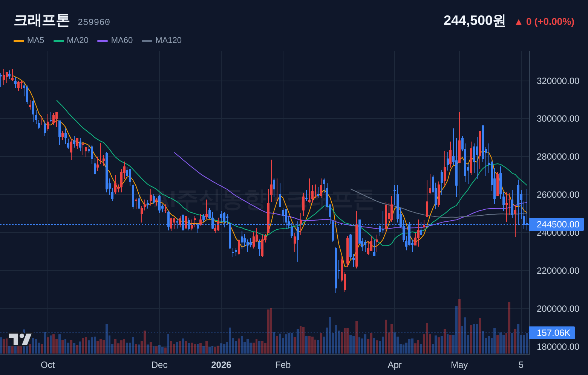Click the 320000.00 price axis label
Image resolution: width=588 pixels, height=375 pixels.
(558, 81)
